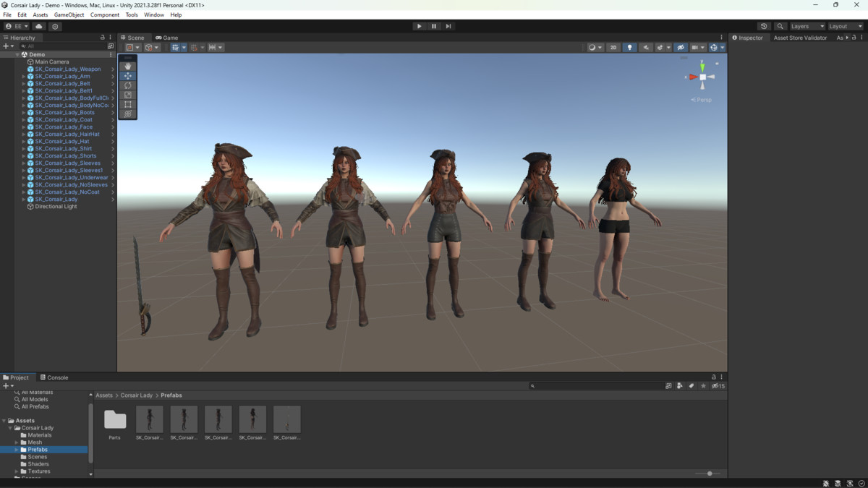Click Corsair Lady in the breadcrumb path
The width and height of the screenshot is (868, 488).
[x=137, y=395]
